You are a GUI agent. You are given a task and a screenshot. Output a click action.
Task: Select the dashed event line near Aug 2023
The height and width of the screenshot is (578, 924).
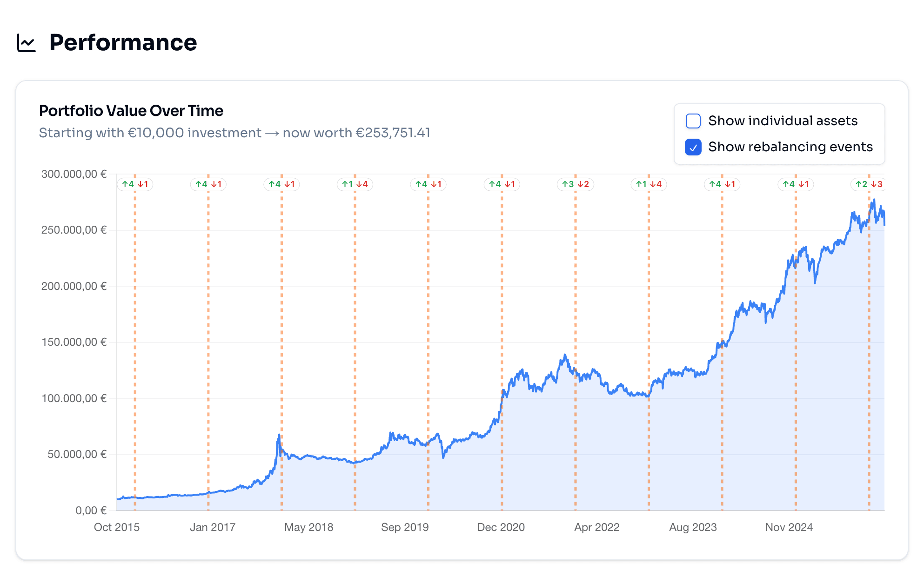722,419
